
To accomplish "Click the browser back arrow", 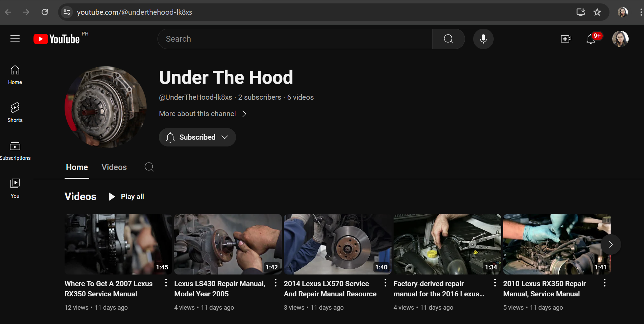I will [8, 12].
